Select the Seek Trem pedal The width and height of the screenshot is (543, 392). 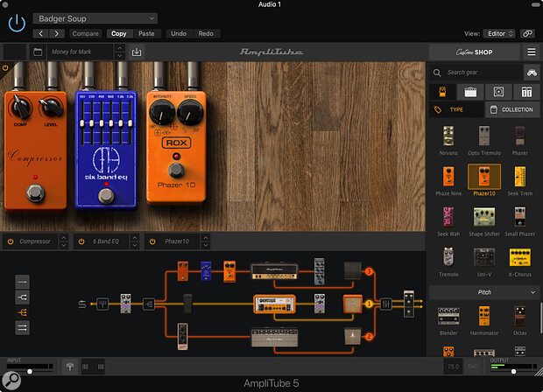(520, 180)
